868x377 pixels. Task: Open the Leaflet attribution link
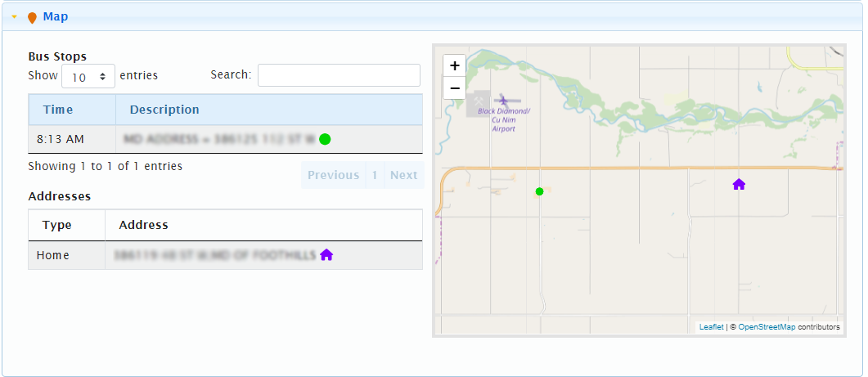coord(711,327)
